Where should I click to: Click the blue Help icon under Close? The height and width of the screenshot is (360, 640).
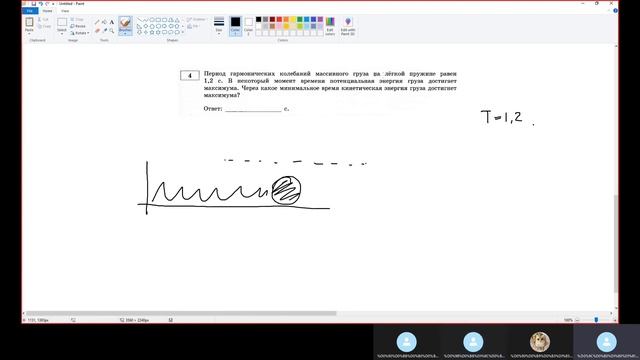[x=615, y=11]
